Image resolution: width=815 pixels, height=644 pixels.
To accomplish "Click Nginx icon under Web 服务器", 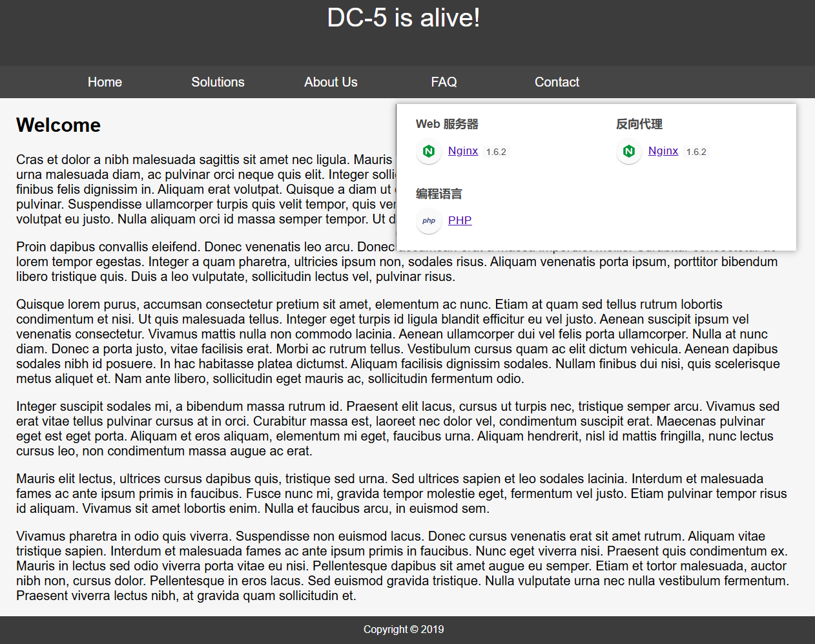I will [429, 151].
